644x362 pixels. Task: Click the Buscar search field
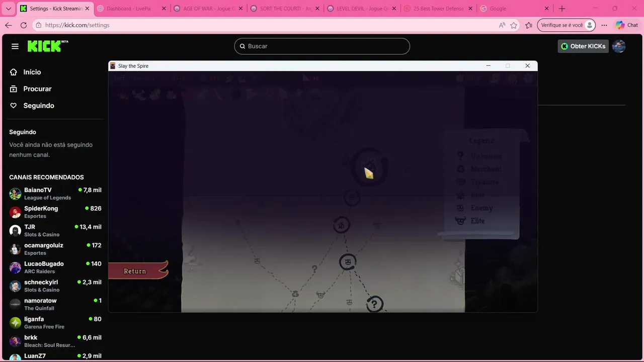tap(322, 46)
